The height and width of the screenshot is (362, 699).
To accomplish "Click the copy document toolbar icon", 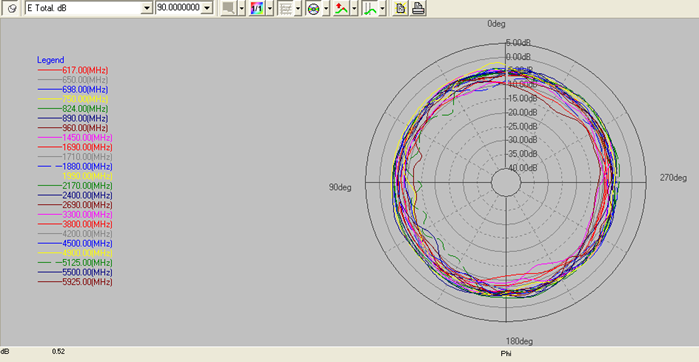I will click(400, 8).
